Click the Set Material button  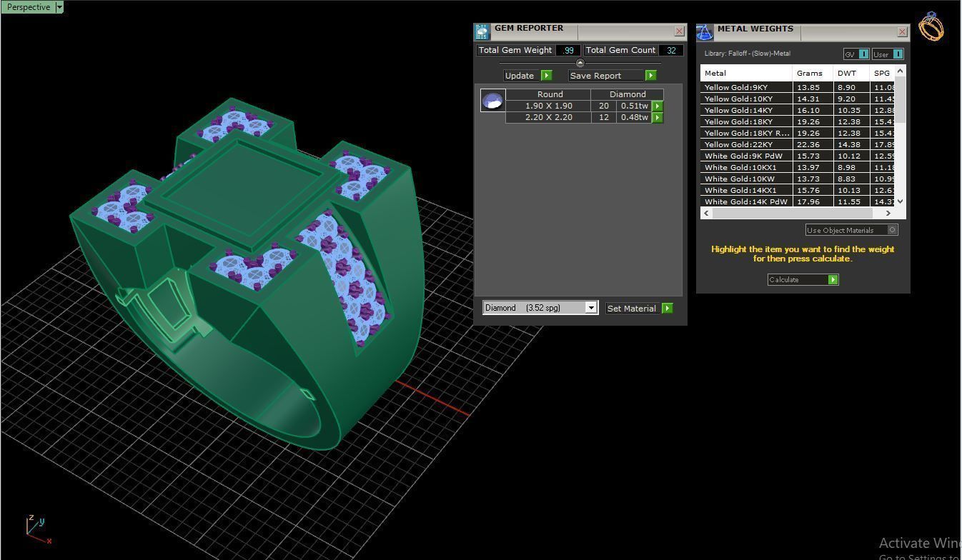pyautogui.click(x=632, y=309)
